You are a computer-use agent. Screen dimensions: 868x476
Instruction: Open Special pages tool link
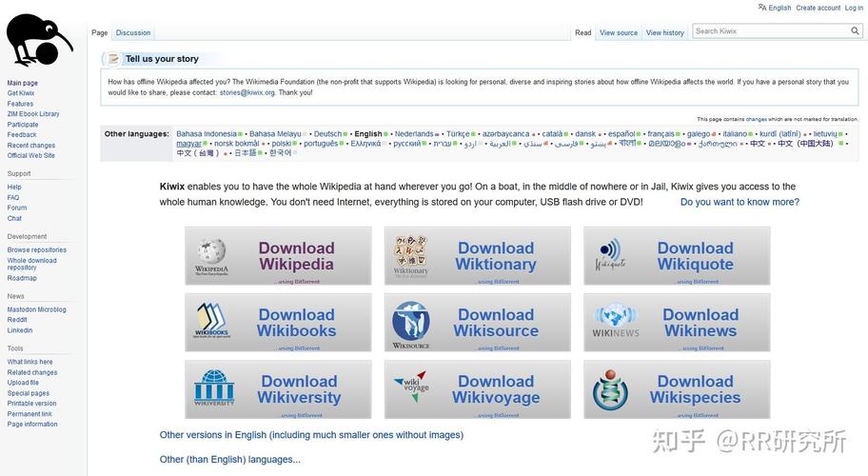click(x=29, y=393)
